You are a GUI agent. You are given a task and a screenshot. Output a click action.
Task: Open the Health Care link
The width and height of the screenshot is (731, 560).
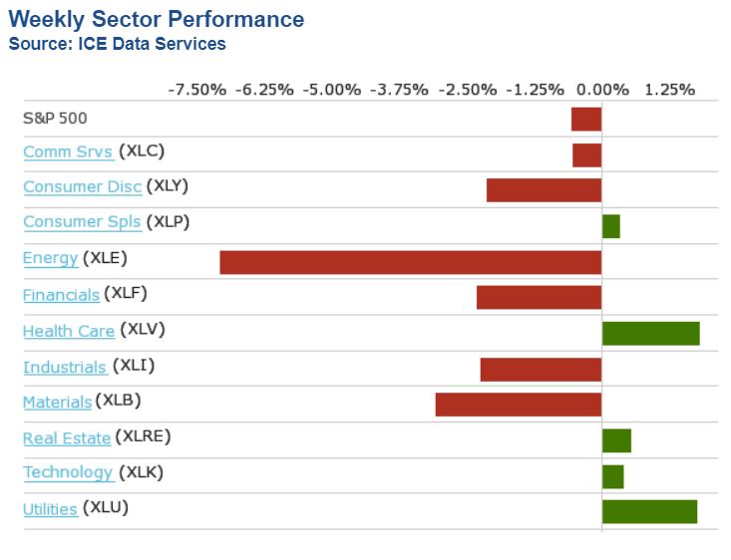point(69,331)
